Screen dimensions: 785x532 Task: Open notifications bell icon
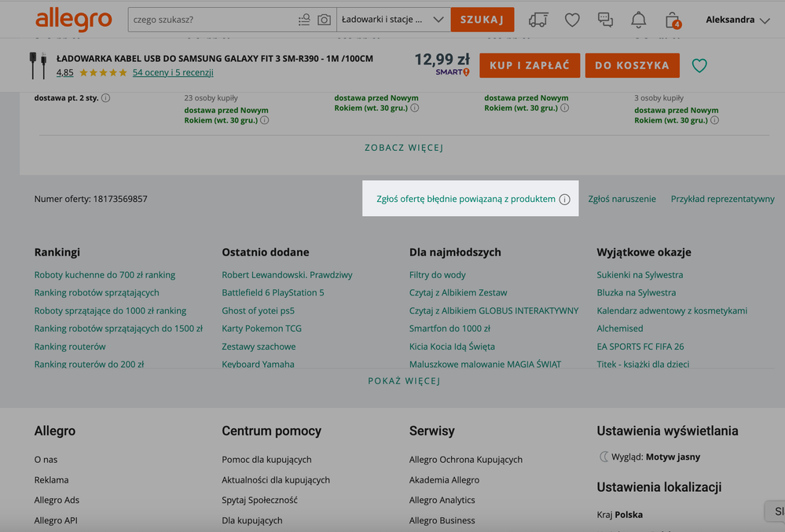pos(639,20)
